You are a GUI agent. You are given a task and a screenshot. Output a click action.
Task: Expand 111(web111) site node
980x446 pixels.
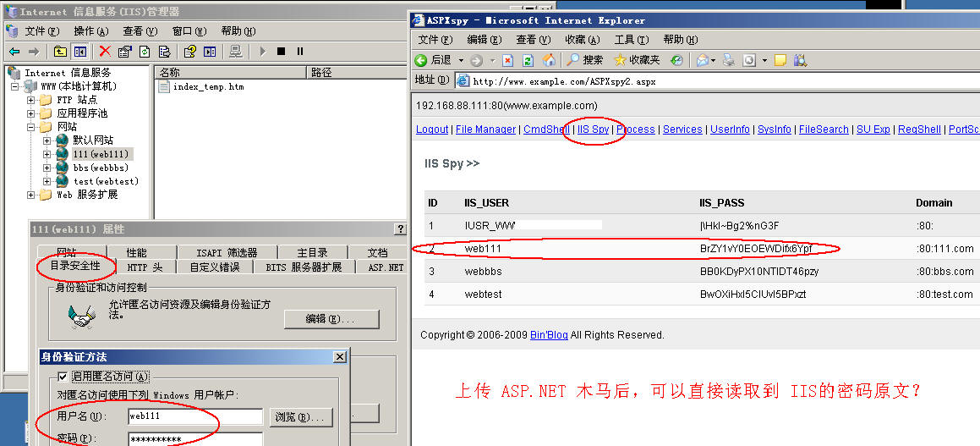pyautogui.click(x=47, y=154)
